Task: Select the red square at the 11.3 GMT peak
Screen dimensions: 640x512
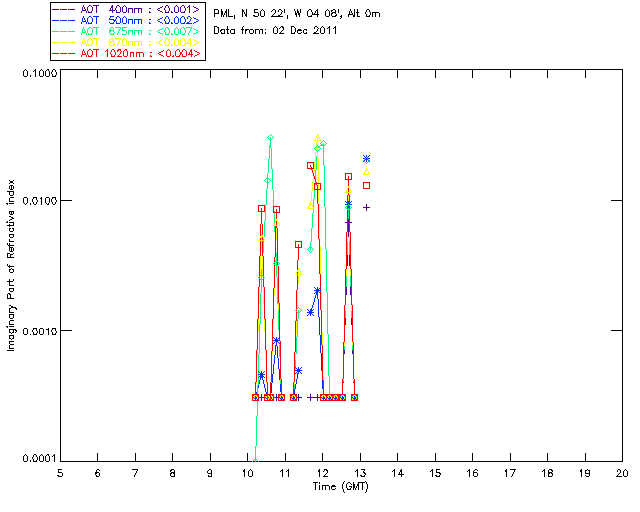Action: 298,244
